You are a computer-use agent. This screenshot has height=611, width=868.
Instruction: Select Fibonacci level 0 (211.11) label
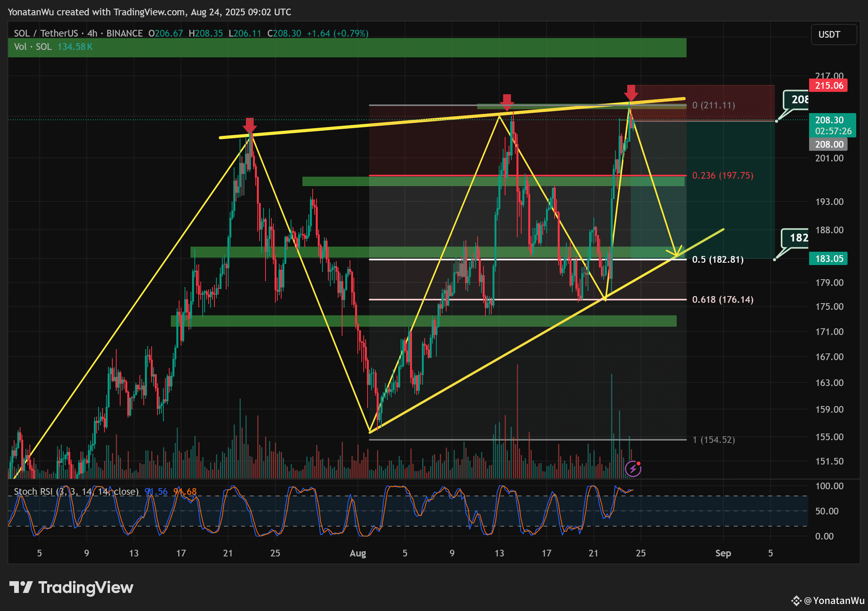(x=714, y=105)
